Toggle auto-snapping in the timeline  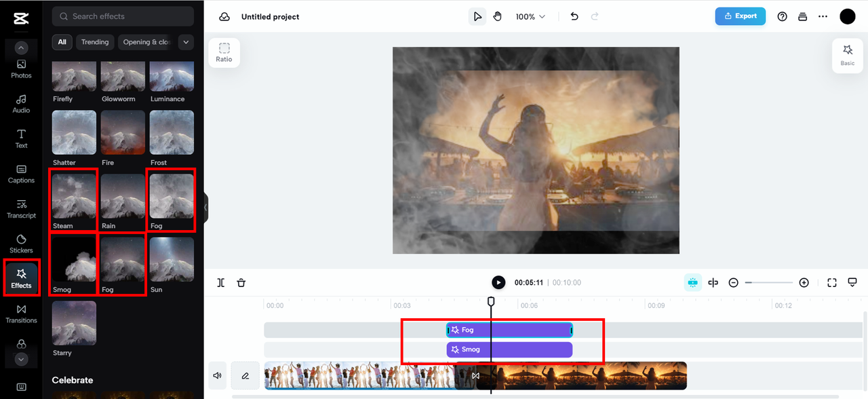click(692, 282)
